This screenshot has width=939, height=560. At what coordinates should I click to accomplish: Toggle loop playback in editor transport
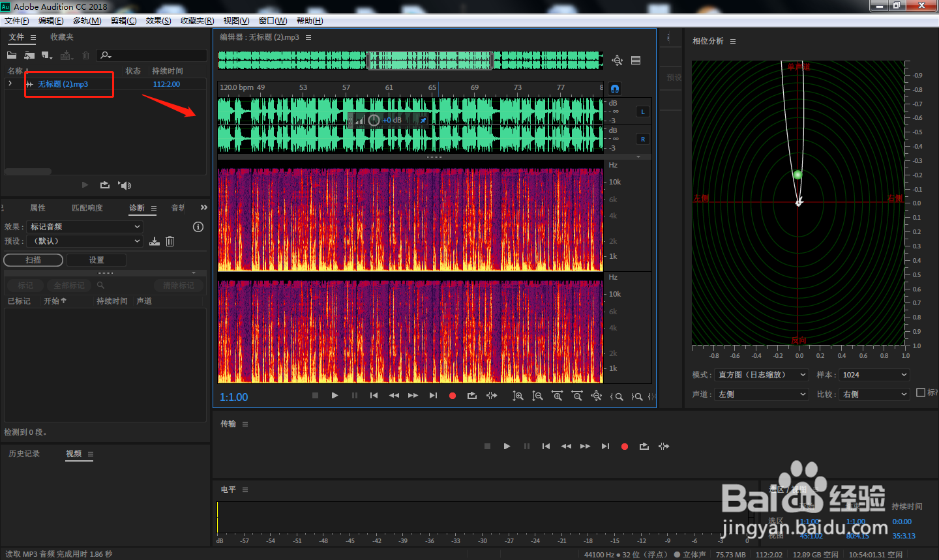tap(472, 396)
